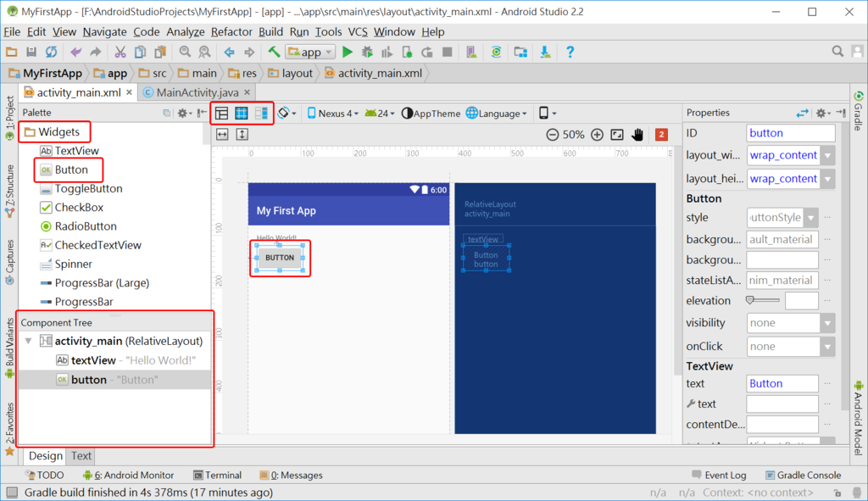Open the app run configuration dropdown
868x501 pixels.
(310, 52)
